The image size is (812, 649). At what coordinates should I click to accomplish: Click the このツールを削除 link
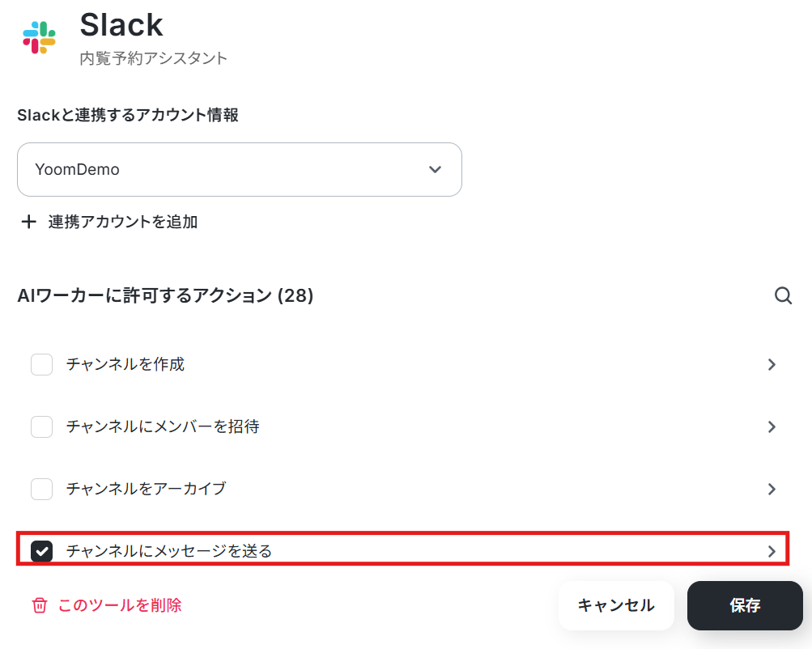point(120,605)
